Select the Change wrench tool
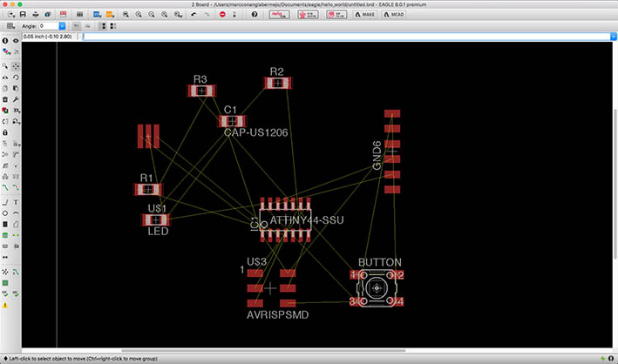This screenshot has height=364, width=618. coord(16,99)
